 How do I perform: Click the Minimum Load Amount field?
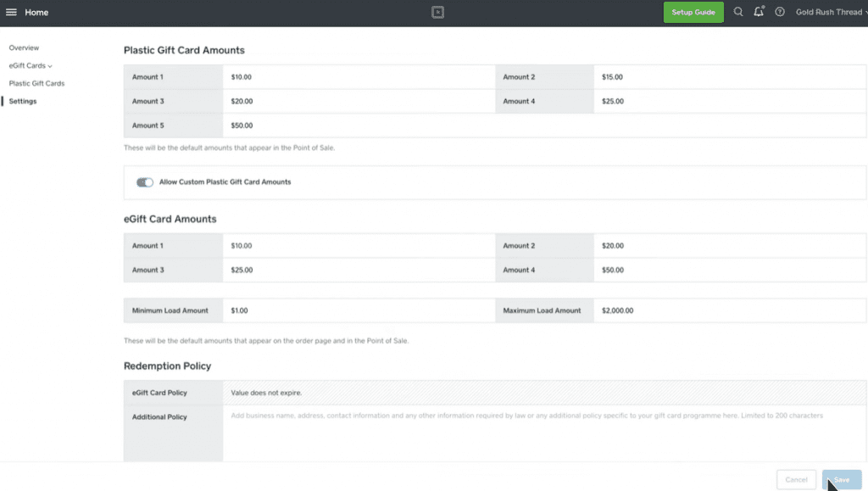[356, 310]
